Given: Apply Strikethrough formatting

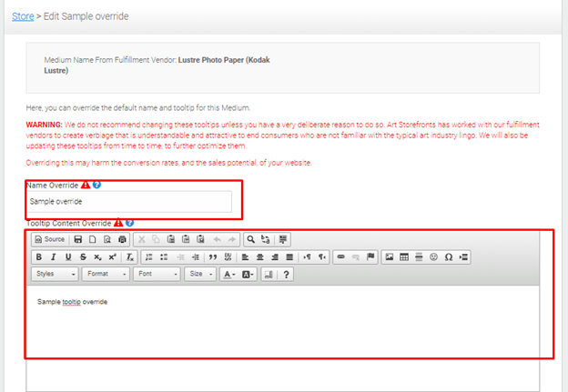Looking at the screenshot, I should (83, 257).
